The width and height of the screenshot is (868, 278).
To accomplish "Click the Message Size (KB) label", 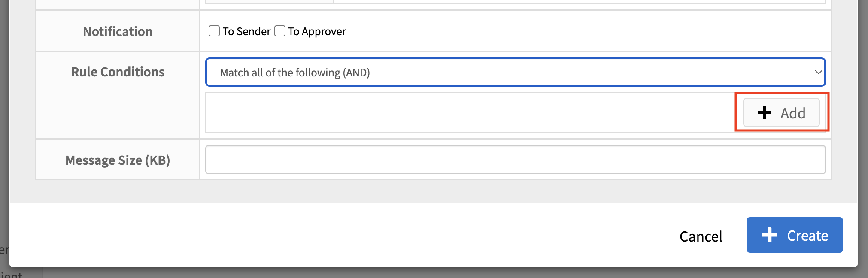I will 118,160.
